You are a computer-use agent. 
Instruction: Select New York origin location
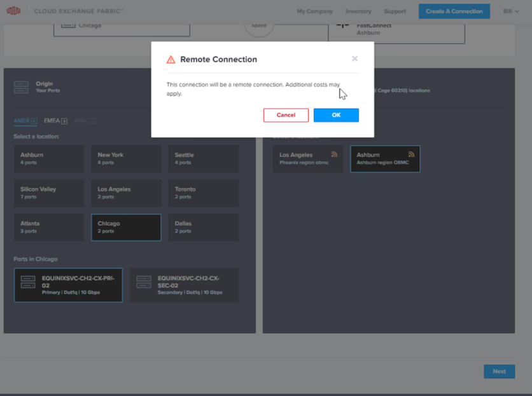pos(126,159)
